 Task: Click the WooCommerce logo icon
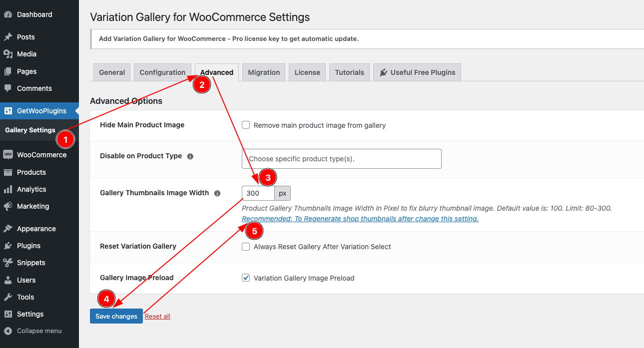[x=8, y=155]
